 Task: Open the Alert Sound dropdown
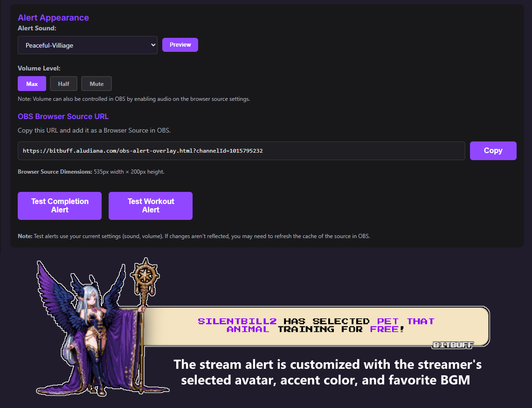coord(88,45)
